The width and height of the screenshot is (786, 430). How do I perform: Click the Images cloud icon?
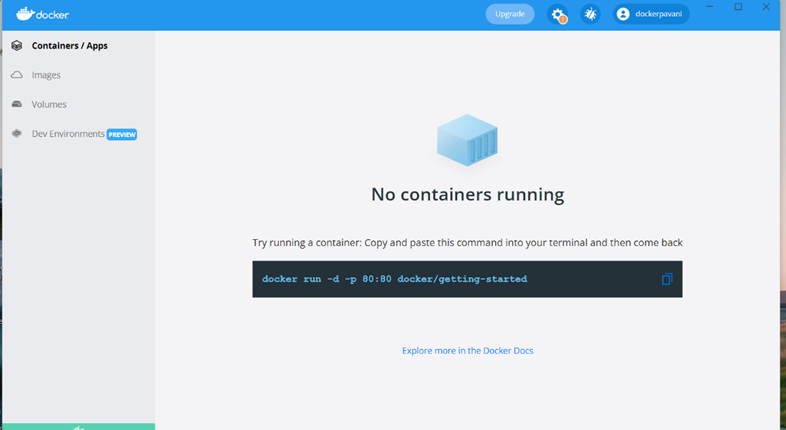pyautogui.click(x=17, y=75)
